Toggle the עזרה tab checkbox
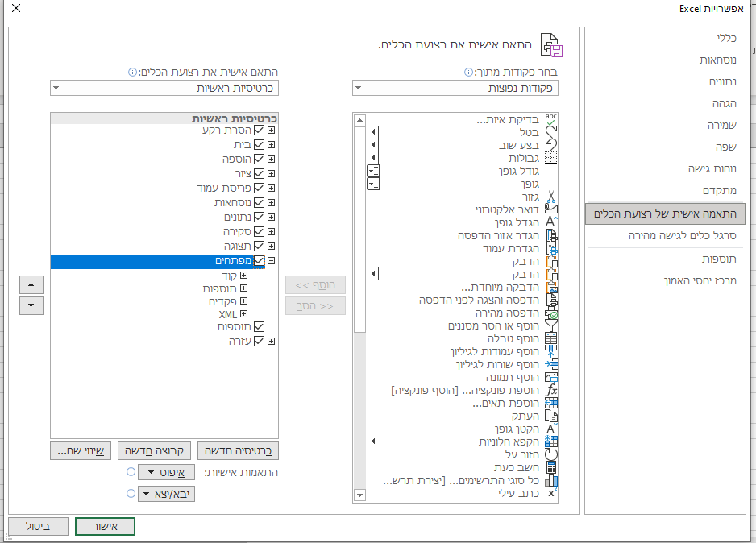 260,342
